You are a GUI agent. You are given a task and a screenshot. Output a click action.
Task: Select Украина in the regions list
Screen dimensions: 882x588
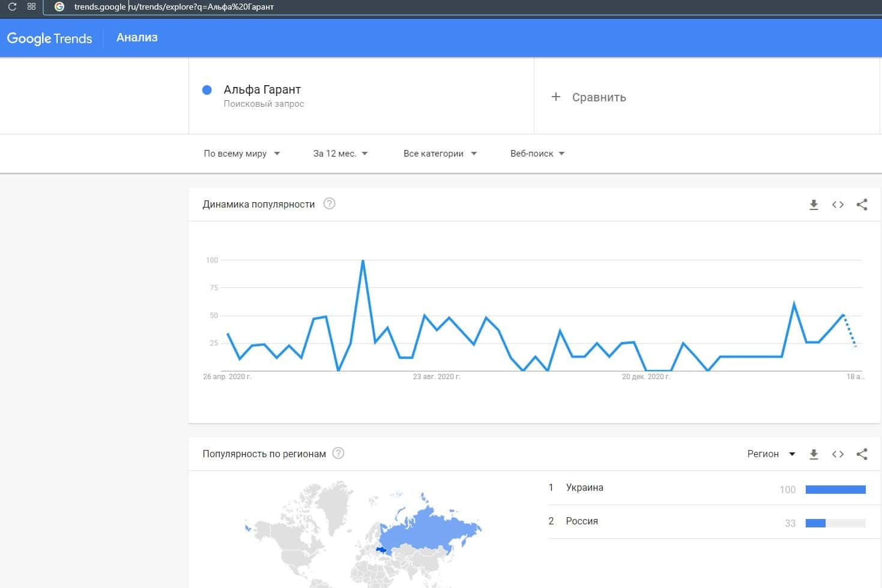click(584, 487)
